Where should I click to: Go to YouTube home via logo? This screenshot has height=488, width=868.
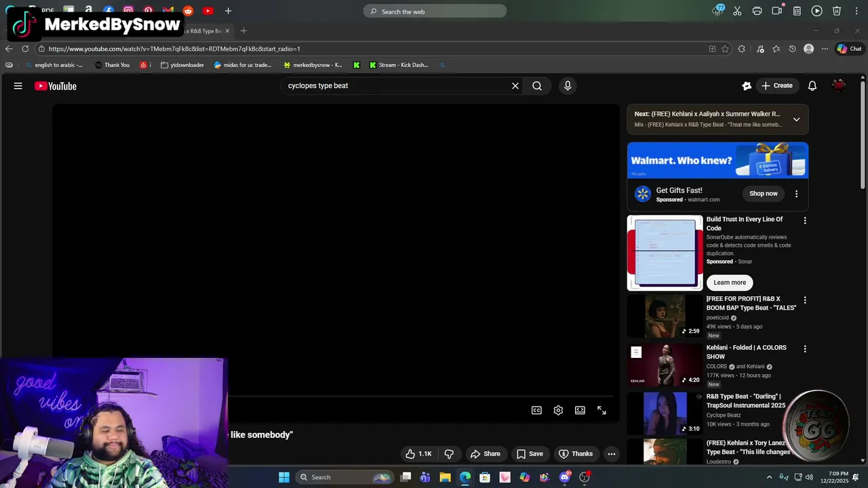click(x=56, y=86)
